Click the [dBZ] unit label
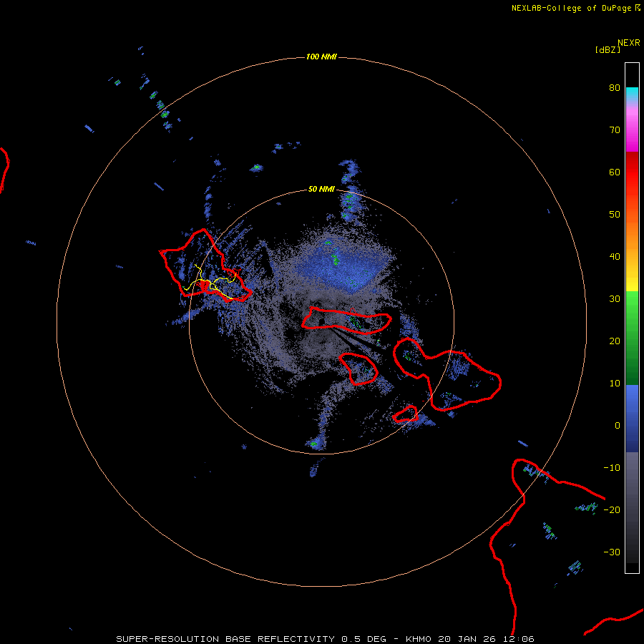This screenshot has width=644, height=644. coord(608,49)
